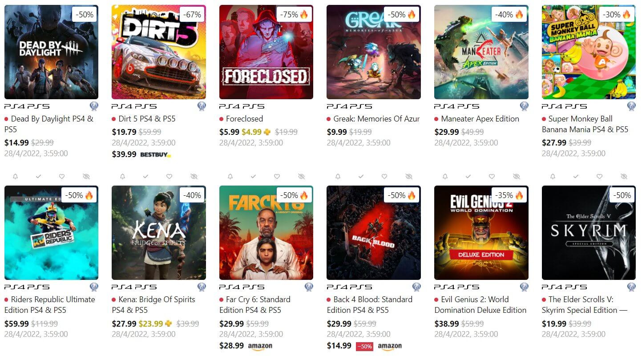Click the PS Plus icon beside Kena $23.99 price
Screen dimensions: 642x364
[169, 324]
